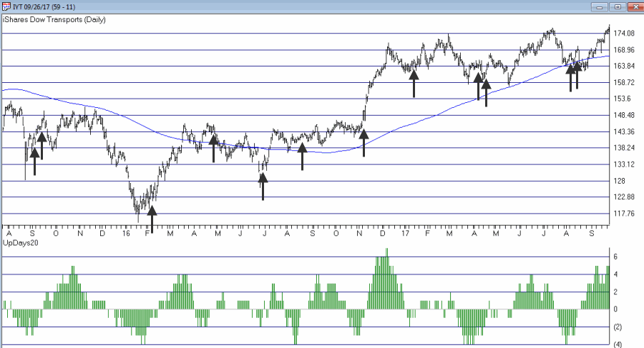Click the 117.76 price axis label
This screenshot has height=348, width=644.
point(624,214)
